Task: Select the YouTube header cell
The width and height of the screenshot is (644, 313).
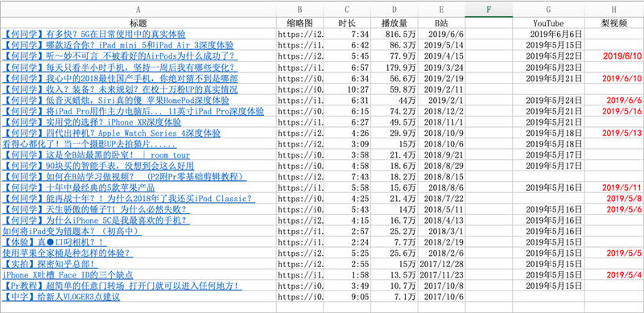Action: point(548,23)
